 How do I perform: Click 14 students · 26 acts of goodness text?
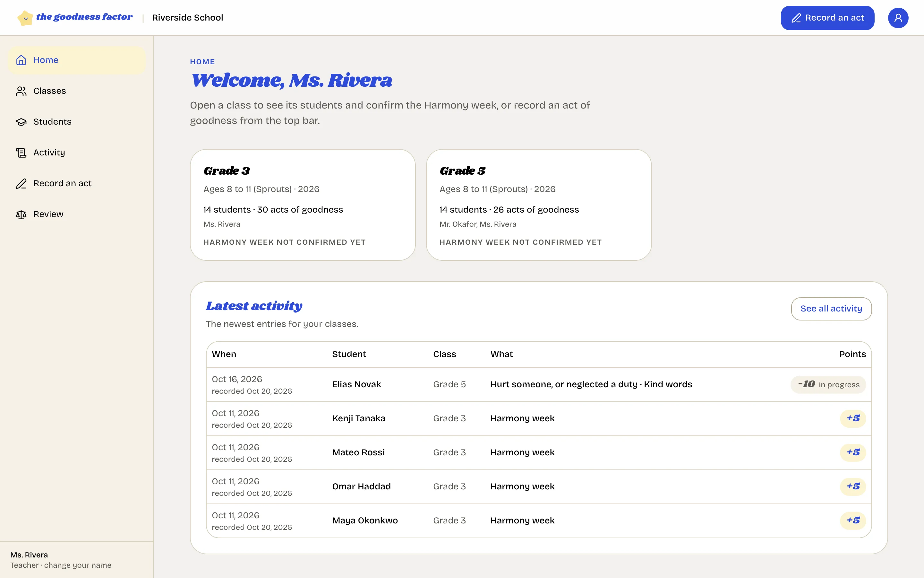point(509,209)
